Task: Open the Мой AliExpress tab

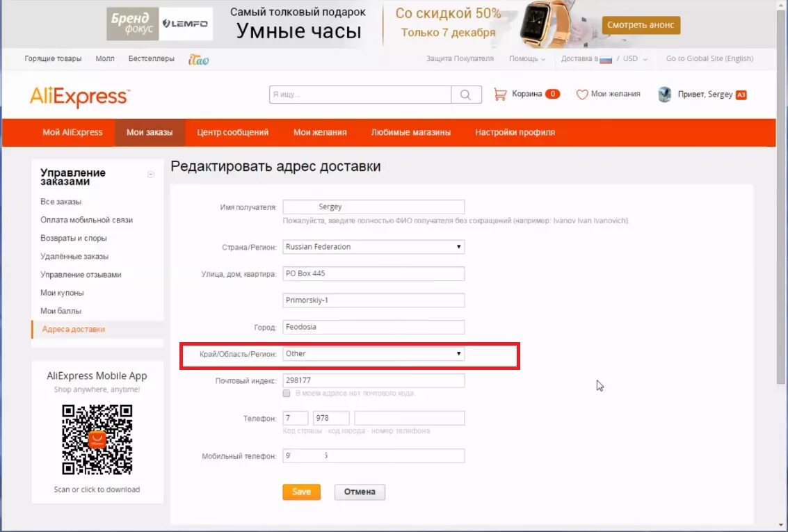Action: click(x=72, y=133)
